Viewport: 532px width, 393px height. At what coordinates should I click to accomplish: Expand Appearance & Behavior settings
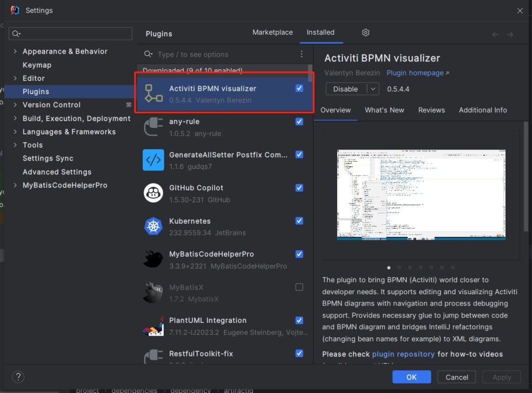pyautogui.click(x=15, y=51)
